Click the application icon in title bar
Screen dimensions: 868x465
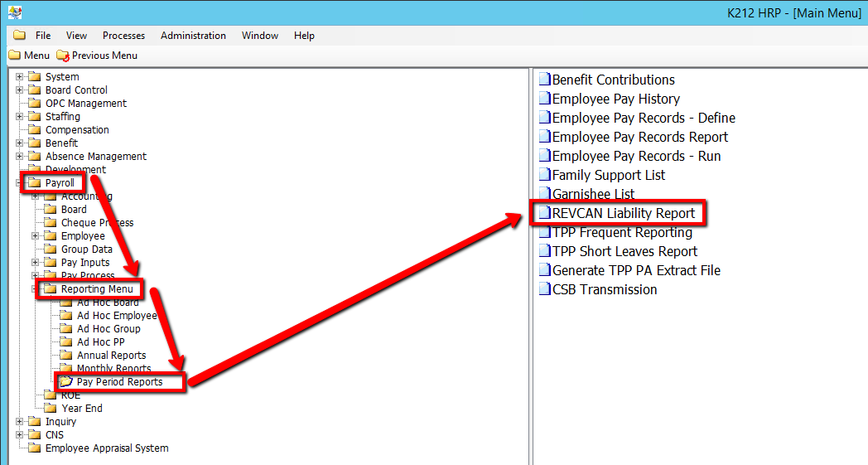14,12
